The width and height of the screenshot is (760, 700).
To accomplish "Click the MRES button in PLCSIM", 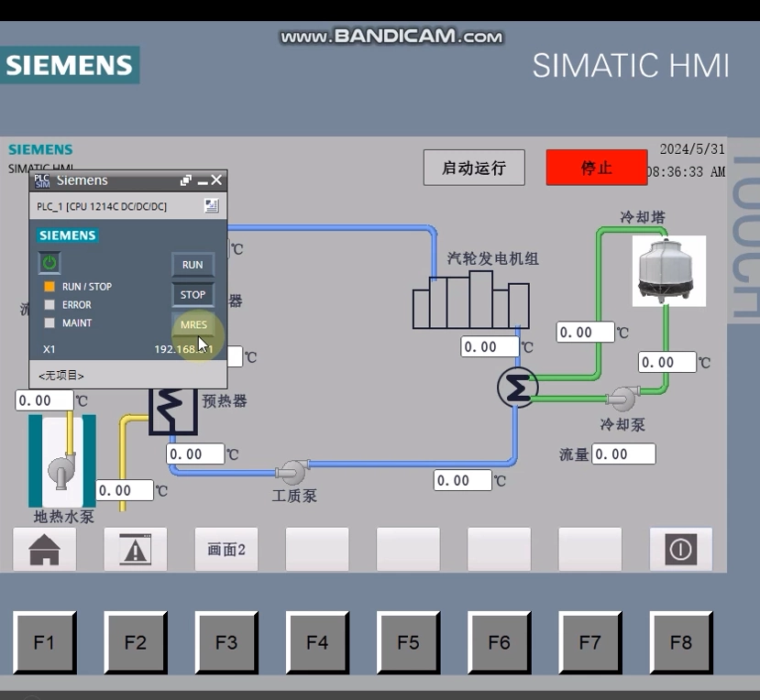I will click(x=193, y=324).
